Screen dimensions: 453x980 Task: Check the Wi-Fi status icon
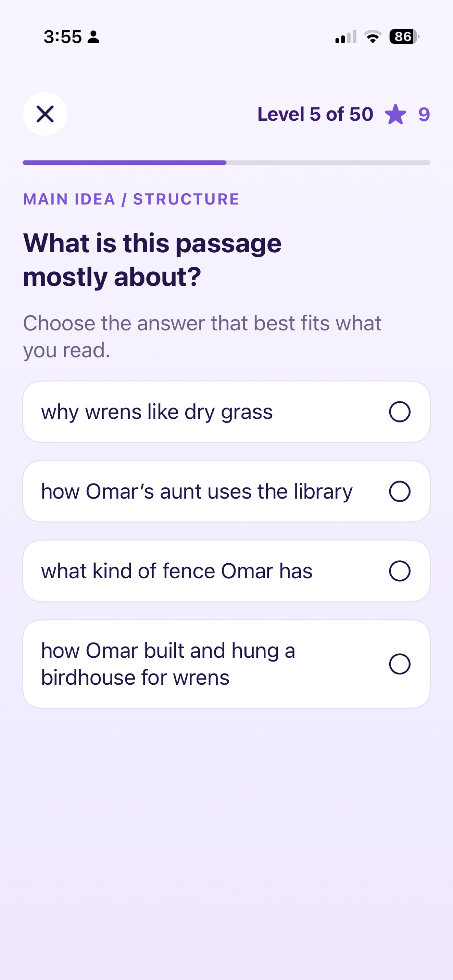tap(373, 36)
